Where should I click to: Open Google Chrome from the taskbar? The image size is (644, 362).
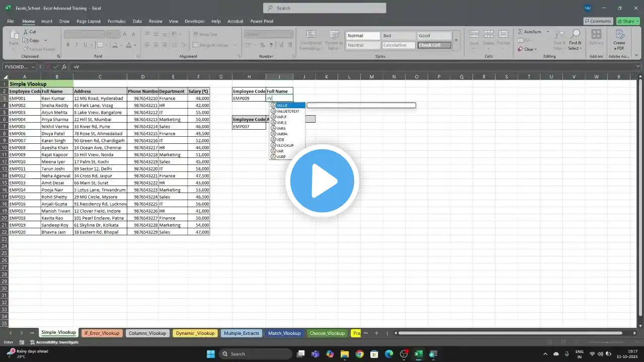[x=359, y=354]
